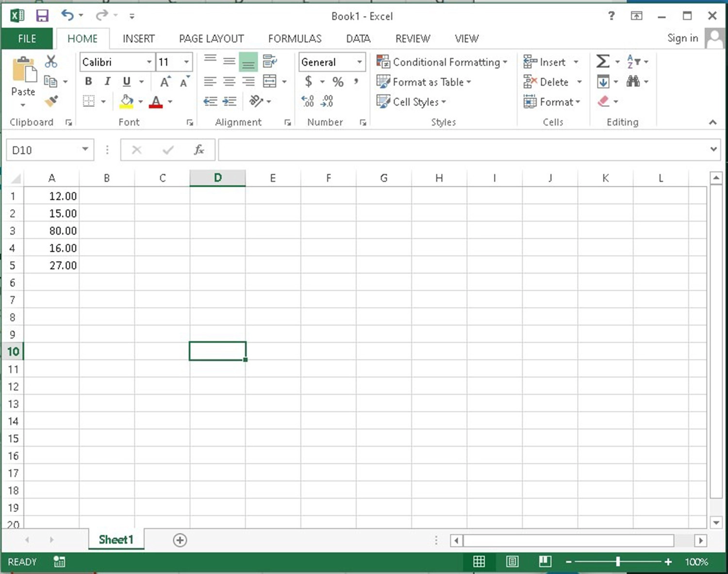Toggle Italic formatting
This screenshot has width=728, height=574.
coord(107,82)
